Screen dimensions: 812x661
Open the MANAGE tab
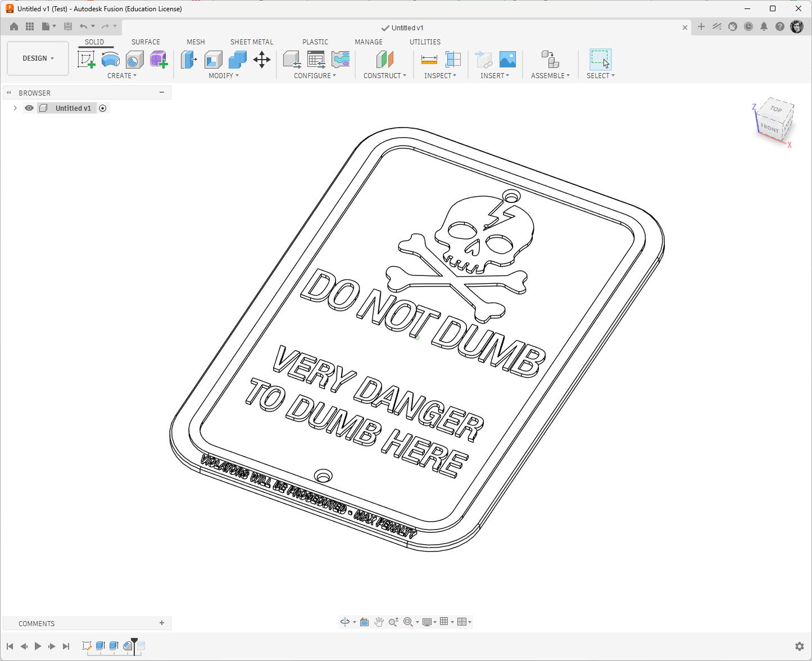[x=369, y=42]
